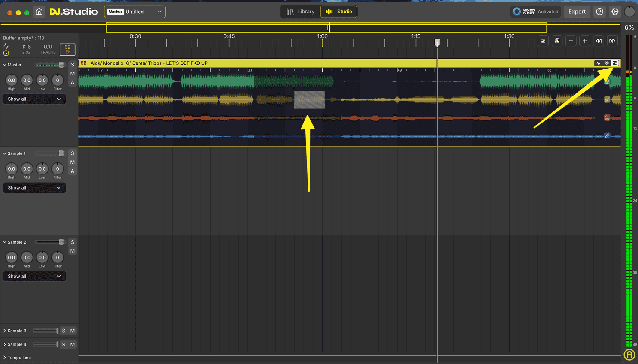
Task: Open the Master 'Show all' dropdown
Action: coord(34,99)
